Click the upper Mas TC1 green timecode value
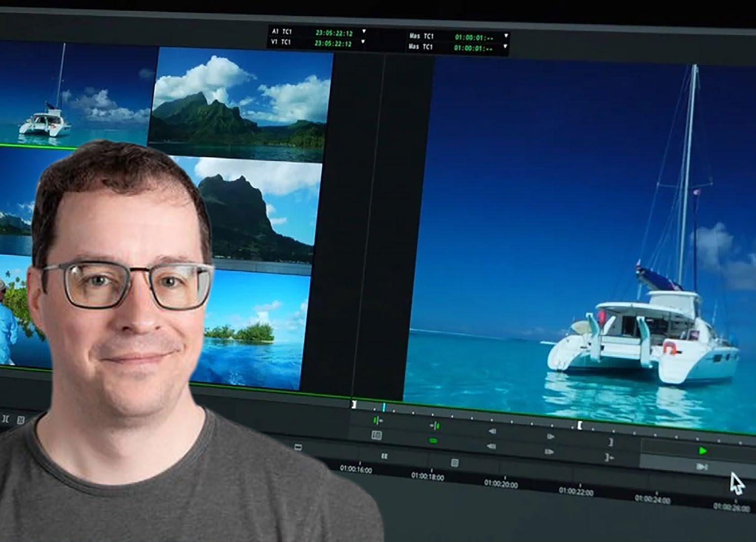756x542 pixels. point(474,37)
